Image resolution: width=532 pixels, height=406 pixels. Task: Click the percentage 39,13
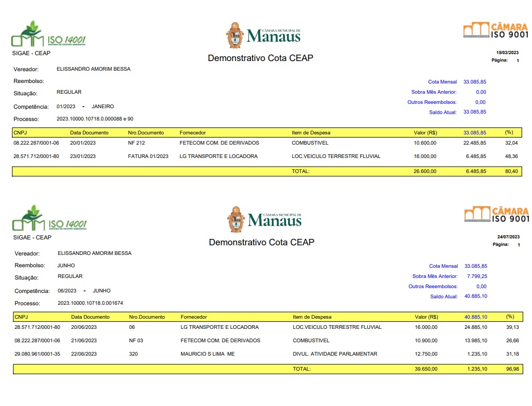512,327
